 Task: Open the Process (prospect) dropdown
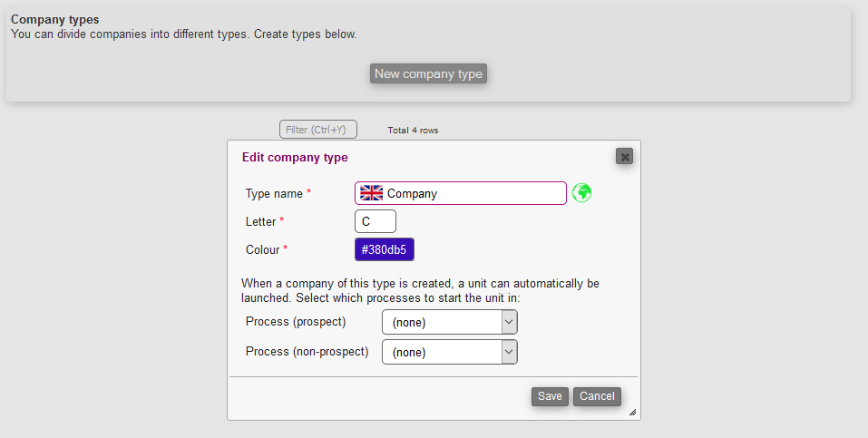[450, 322]
